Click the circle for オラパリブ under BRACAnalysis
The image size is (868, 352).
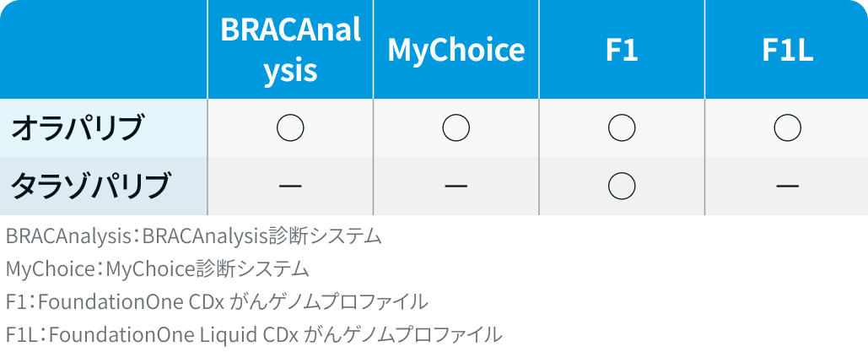pos(290,128)
